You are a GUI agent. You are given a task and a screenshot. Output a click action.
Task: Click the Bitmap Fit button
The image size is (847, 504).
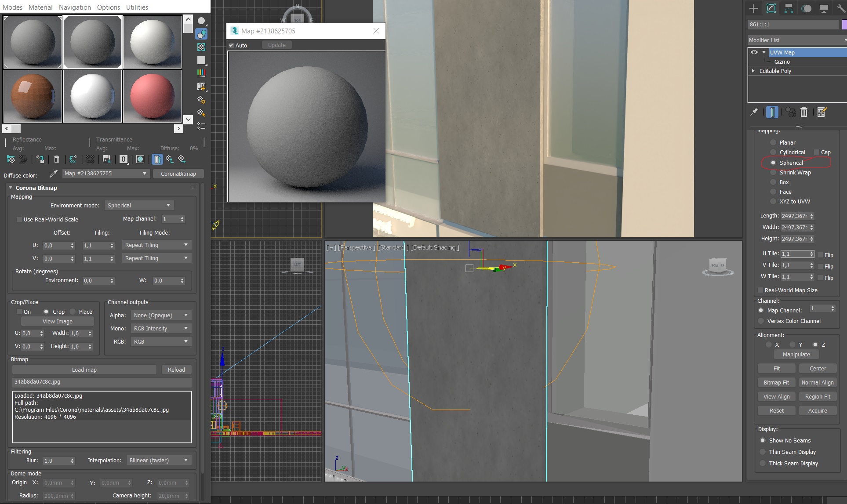point(776,382)
